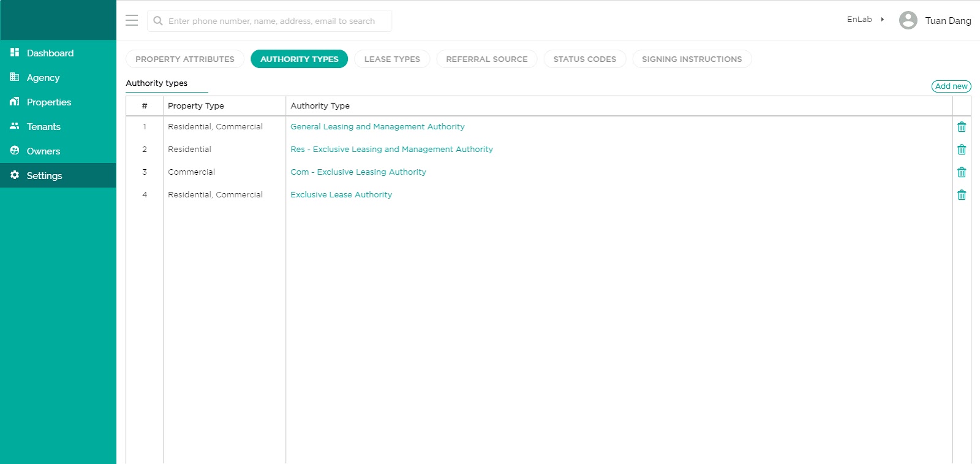Open Tenants in the sidebar
The width and height of the screenshot is (980, 464).
point(58,126)
